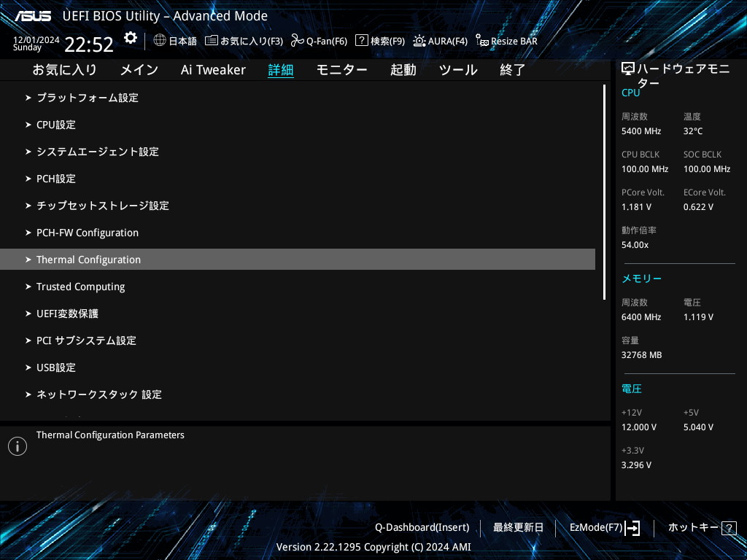Click the 22:52 clock display
The height and width of the screenshot is (560, 747).
pyautogui.click(x=89, y=44)
